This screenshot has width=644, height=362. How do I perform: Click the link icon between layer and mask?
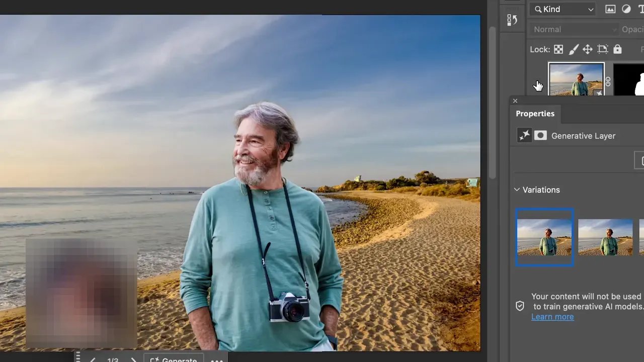(608, 81)
